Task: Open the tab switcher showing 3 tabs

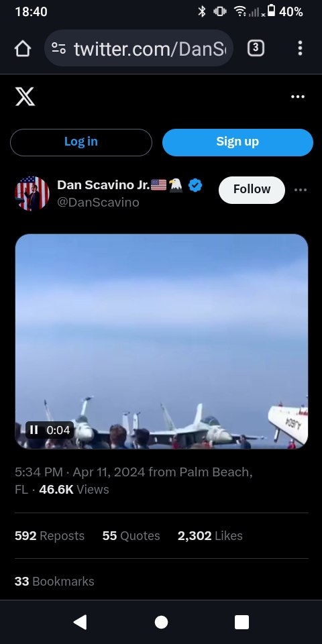Action: (256, 48)
